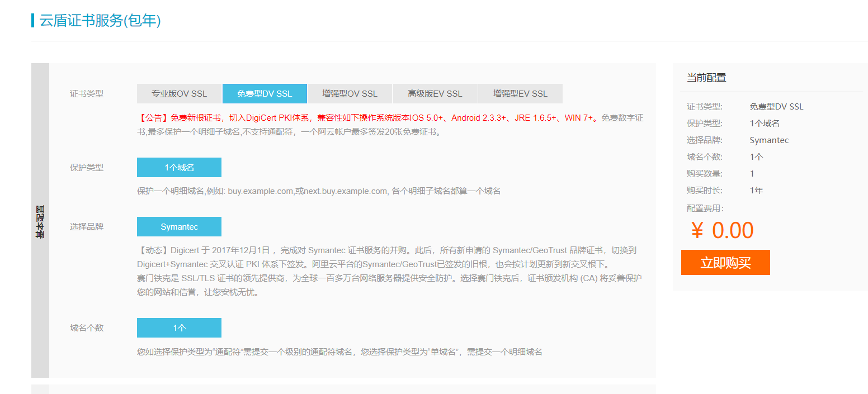The height and width of the screenshot is (394, 868).
Task: Click the orange 立即购买 button
Action: [x=725, y=263]
